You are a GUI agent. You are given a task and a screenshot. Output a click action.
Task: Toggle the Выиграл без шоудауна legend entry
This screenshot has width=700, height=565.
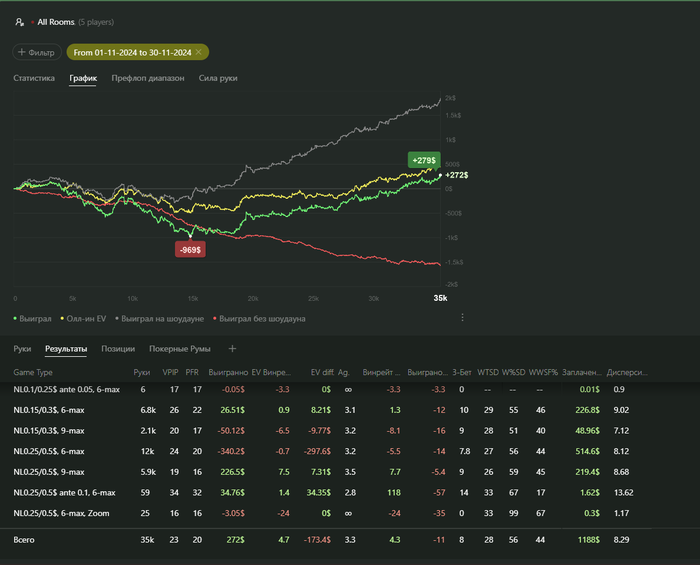259,319
